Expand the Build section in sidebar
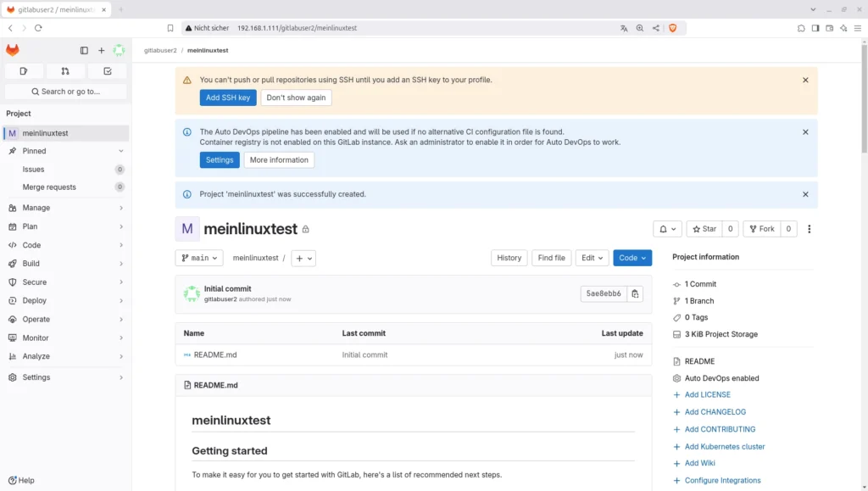This screenshot has width=868, height=491. point(65,264)
